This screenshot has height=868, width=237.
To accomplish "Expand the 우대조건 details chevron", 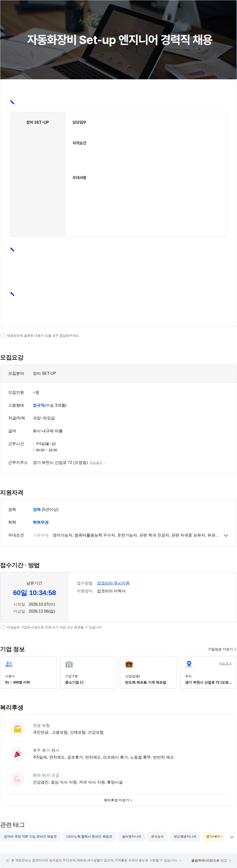I will pyautogui.click(x=226, y=536).
